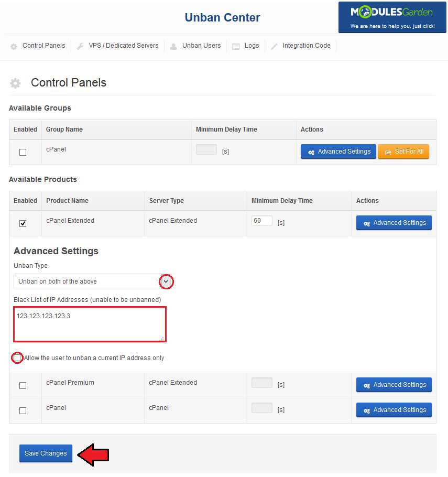Click gears icon in cPanel Premium Advanced Settings button
Viewport: 448px width, 477px height.
click(x=367, y=385)
